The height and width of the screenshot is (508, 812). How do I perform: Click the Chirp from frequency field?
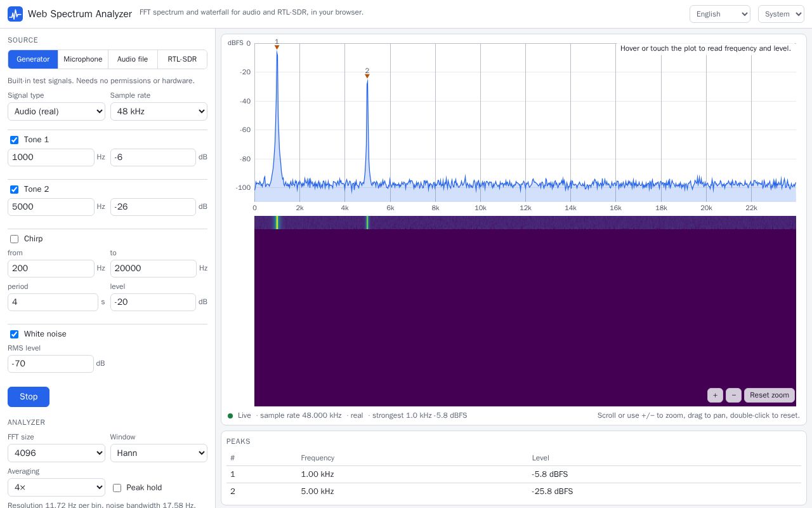click(x=51, y=269)
